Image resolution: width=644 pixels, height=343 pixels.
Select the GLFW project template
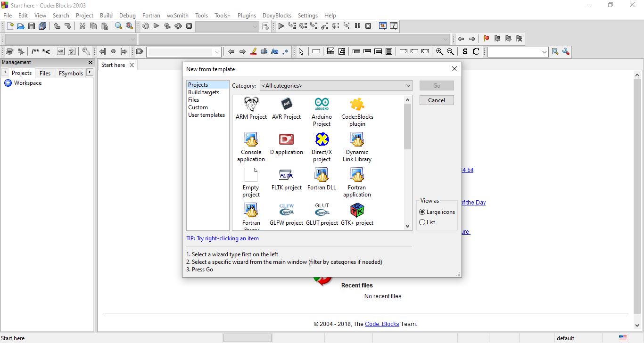tap(286, 214)
